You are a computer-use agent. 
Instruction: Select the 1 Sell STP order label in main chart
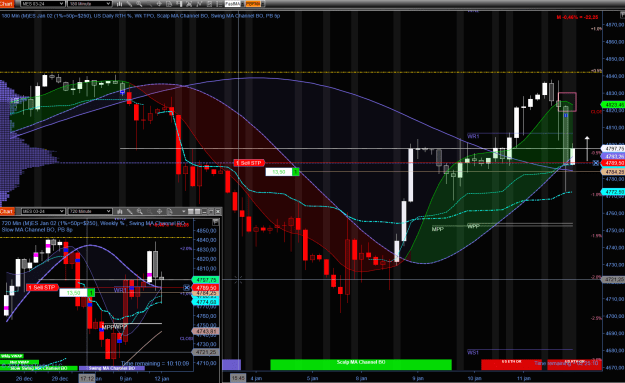click(250, 163)
